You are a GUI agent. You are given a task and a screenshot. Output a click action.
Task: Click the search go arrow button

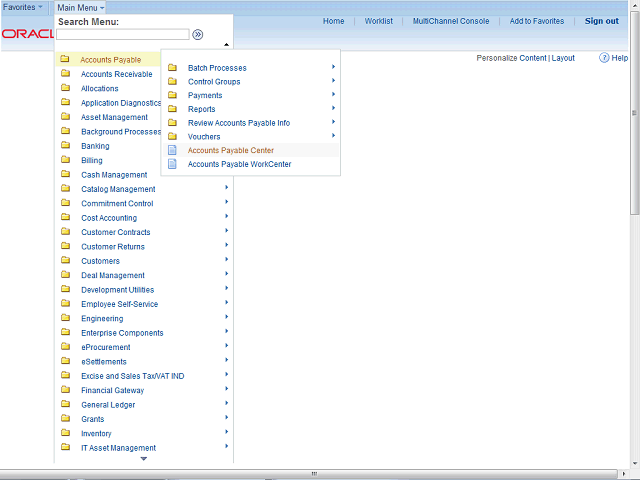(x=198, y=34)
